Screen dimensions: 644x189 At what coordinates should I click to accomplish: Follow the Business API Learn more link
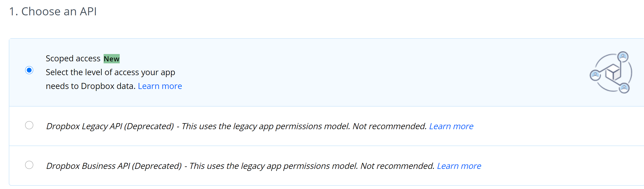[459, 166]
